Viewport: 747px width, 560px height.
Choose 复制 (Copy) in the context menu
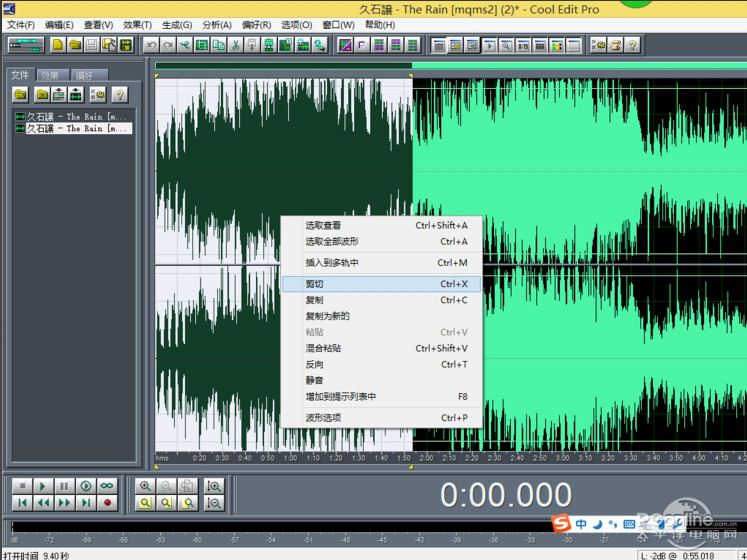point(314,300)
